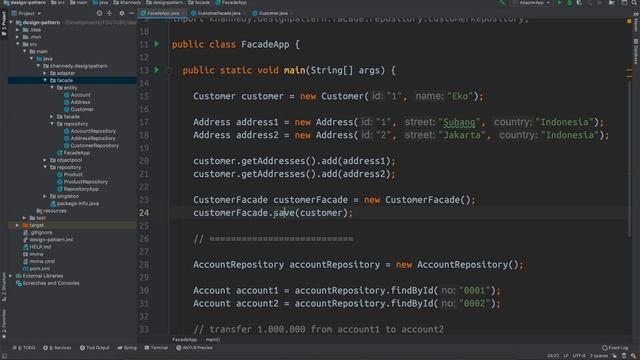The image size is (640, 360).
Task: Expand External Libraries node
Action: pos(11,276)
